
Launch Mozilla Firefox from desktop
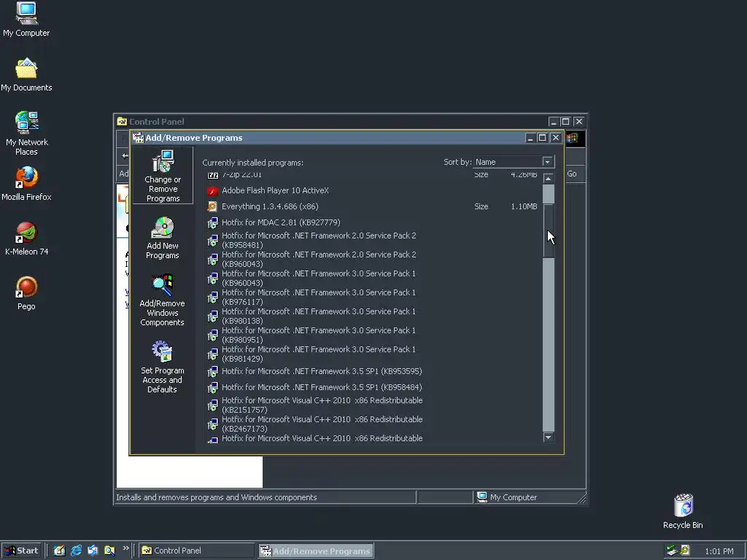click(26, 184)
